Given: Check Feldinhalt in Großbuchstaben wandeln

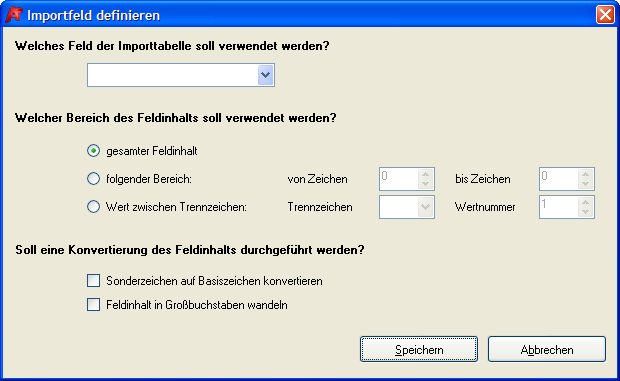Looking at the screenshot, I should click(x=93, y=305).
